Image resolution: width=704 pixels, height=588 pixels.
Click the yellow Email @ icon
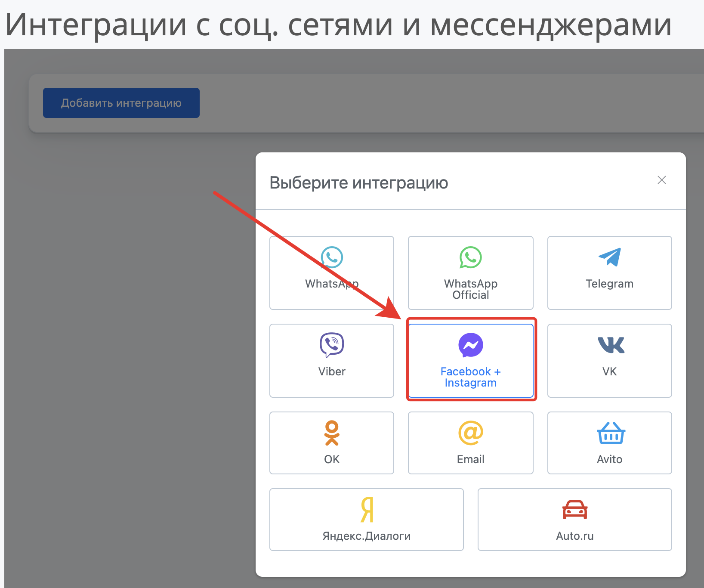(x=471, y=433)
